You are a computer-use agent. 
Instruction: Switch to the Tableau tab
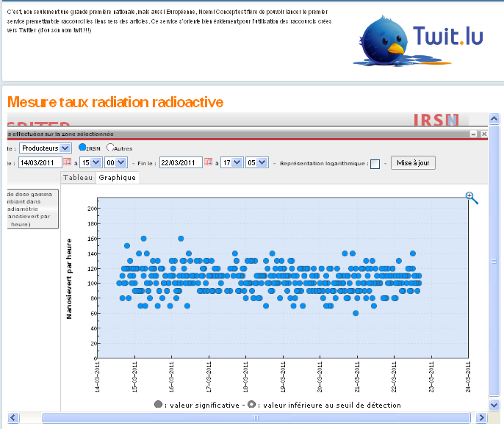78,178
